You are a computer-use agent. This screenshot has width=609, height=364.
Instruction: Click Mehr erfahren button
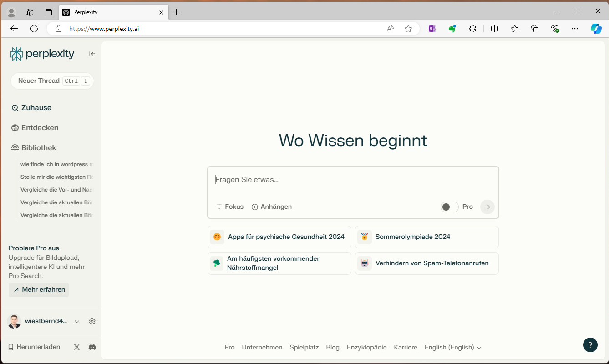[39, 290]
